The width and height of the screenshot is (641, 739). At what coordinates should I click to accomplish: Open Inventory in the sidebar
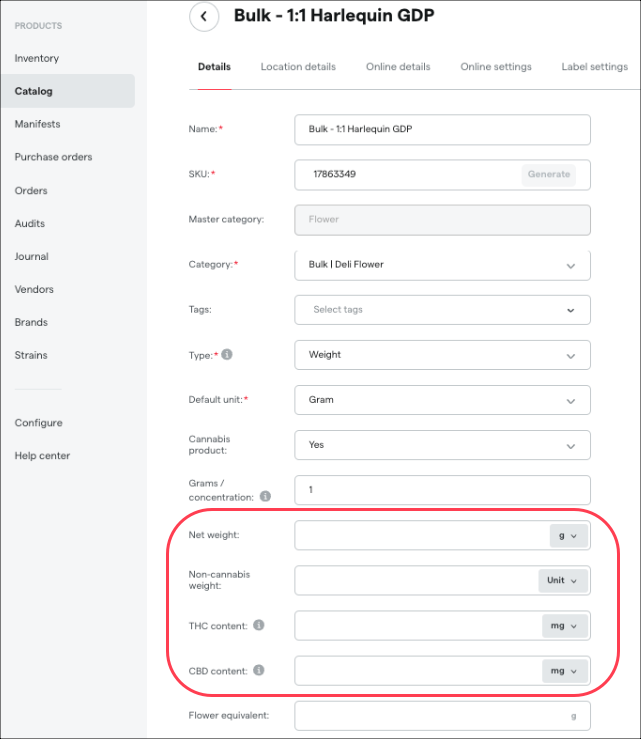37,58
